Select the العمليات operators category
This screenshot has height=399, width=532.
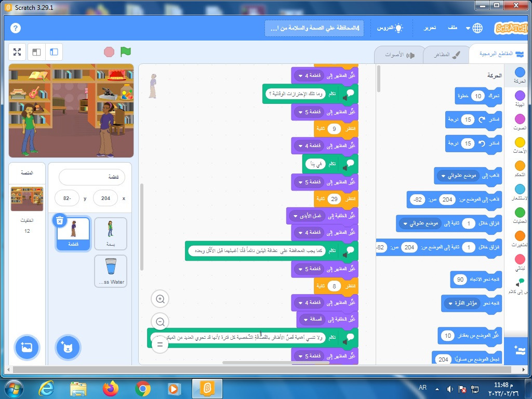[520, 212]
